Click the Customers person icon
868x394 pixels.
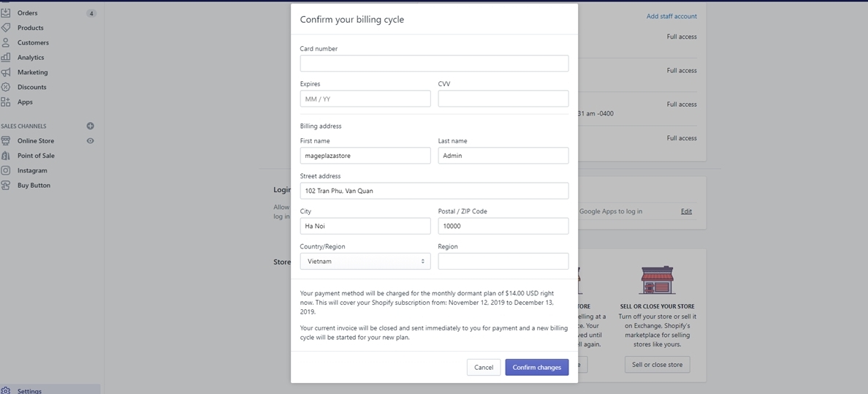[x=6, y=42]
